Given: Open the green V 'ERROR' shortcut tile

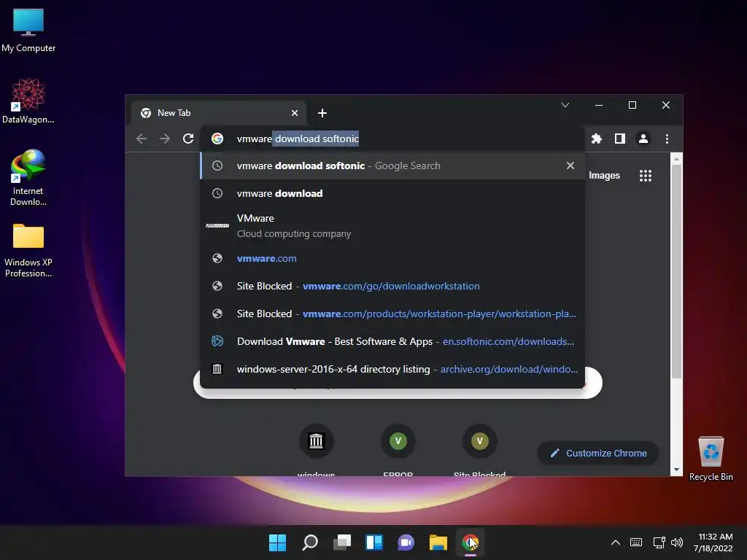Looking at the screenshot, I should [398, 441].
